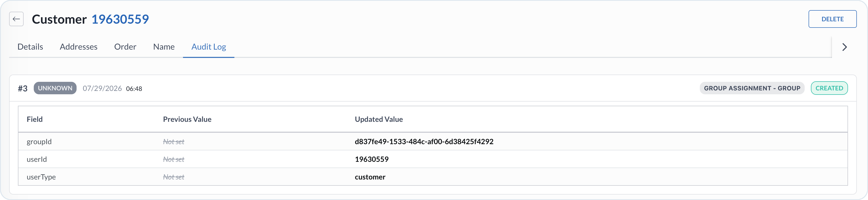
Task: Click the groupId field cell
Action: tap(39, 142)
